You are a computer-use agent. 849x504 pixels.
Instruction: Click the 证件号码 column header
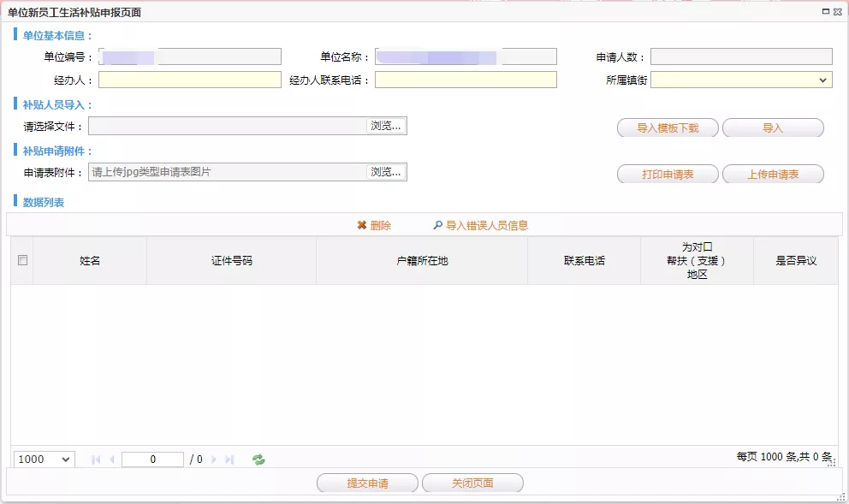pos(231,261)
